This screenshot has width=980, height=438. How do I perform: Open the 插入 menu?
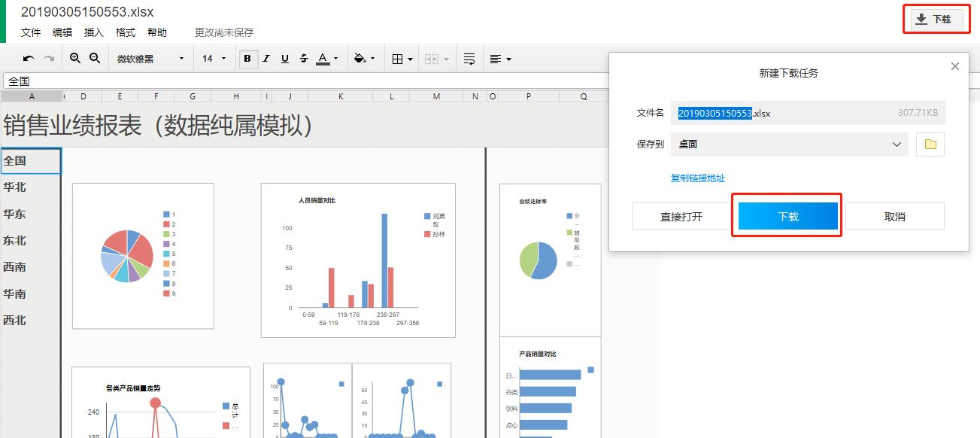click(93, 32)
